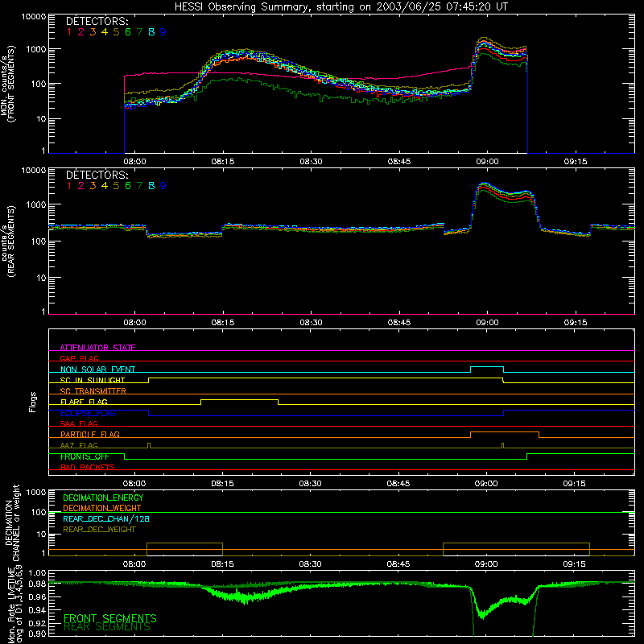Click the PARTICLE_FLAG label

click(x=90, y=434)
